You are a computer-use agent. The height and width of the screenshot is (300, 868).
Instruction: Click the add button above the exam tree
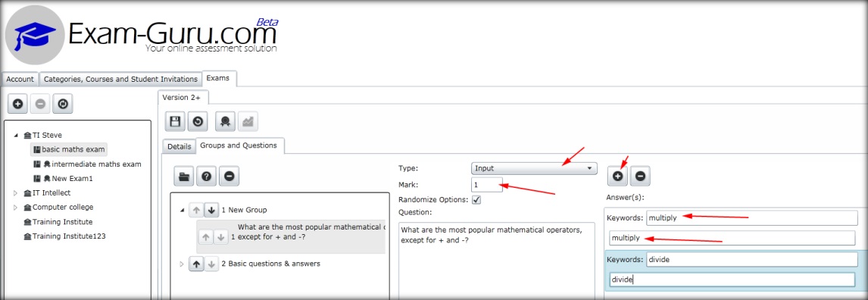pyautogui.click(x=17, y=104)
